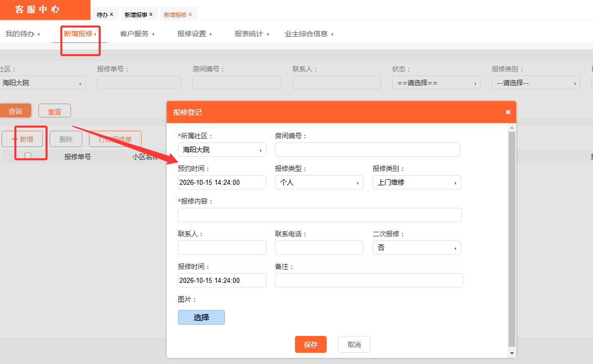Click the dialog scrollbar up arrow
The image size is (593, 364).
[512, 128]
